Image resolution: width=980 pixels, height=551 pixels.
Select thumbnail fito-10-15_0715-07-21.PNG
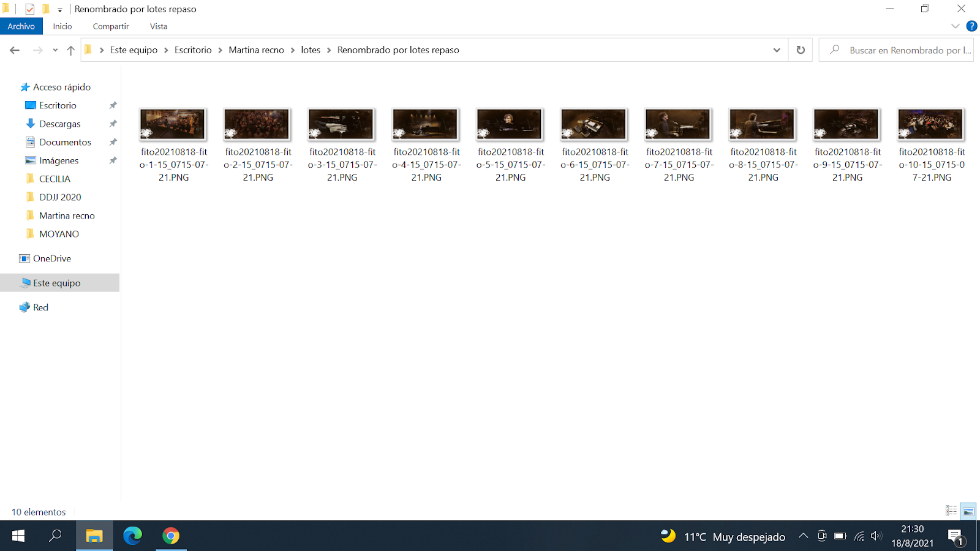(930, 124)
